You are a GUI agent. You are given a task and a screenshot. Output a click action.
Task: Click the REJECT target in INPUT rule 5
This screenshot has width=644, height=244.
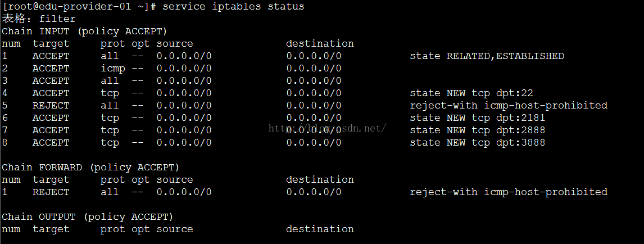click(51, 106)
